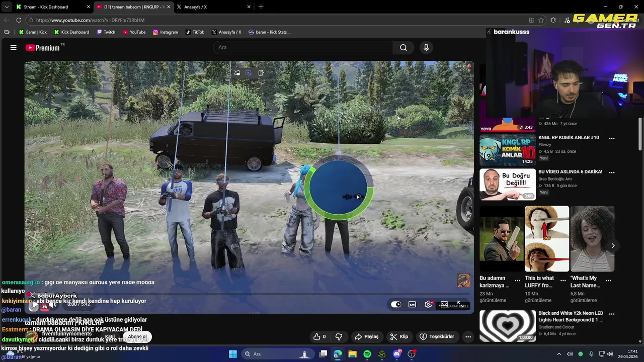Open options for Black and White Y2k video

point(612,314)
